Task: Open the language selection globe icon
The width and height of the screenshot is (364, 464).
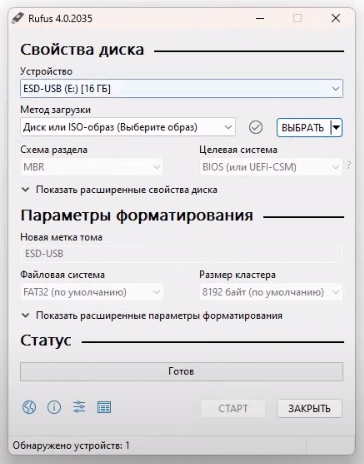Action: [x=29, y=407]
